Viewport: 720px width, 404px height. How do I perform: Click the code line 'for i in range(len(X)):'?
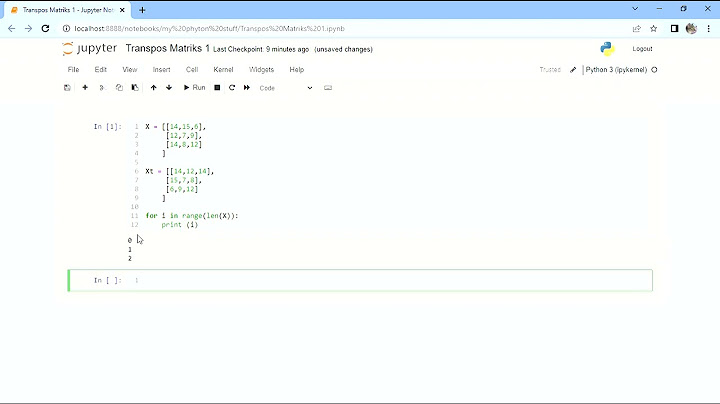click(192, 216)
